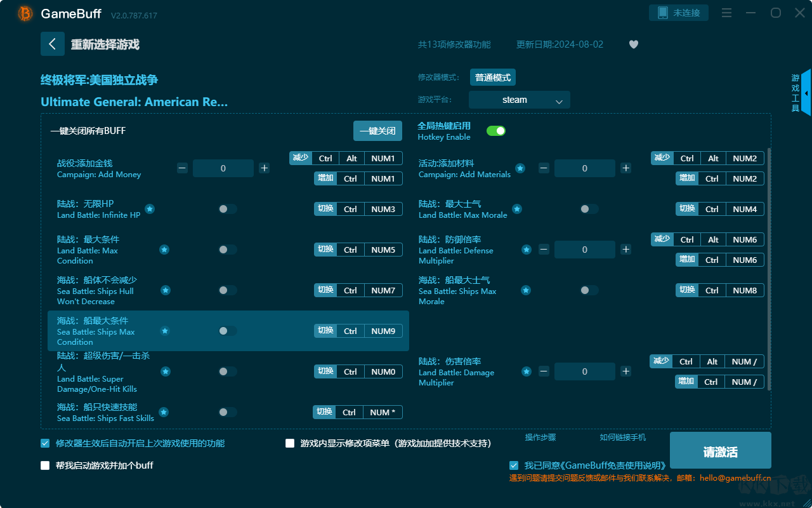Click star icon for Ships Fast Skills
The height and width of the screenshot is (508, 812).
(x=164, y=412)
